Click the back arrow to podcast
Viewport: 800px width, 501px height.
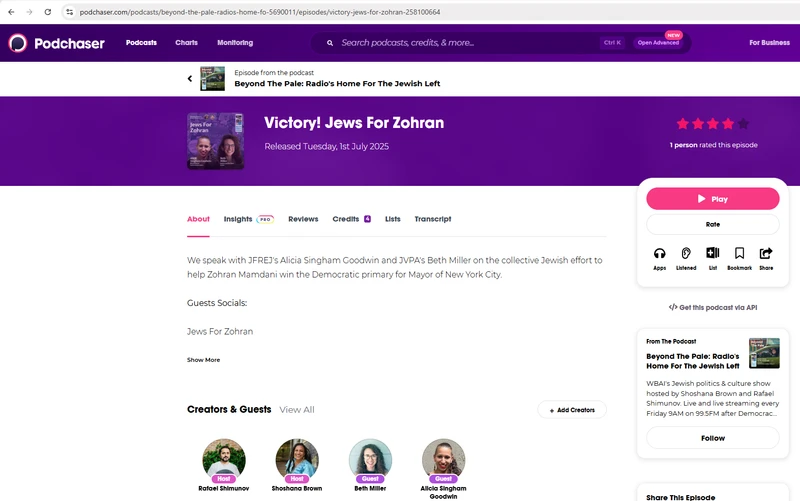pos(190,78)
